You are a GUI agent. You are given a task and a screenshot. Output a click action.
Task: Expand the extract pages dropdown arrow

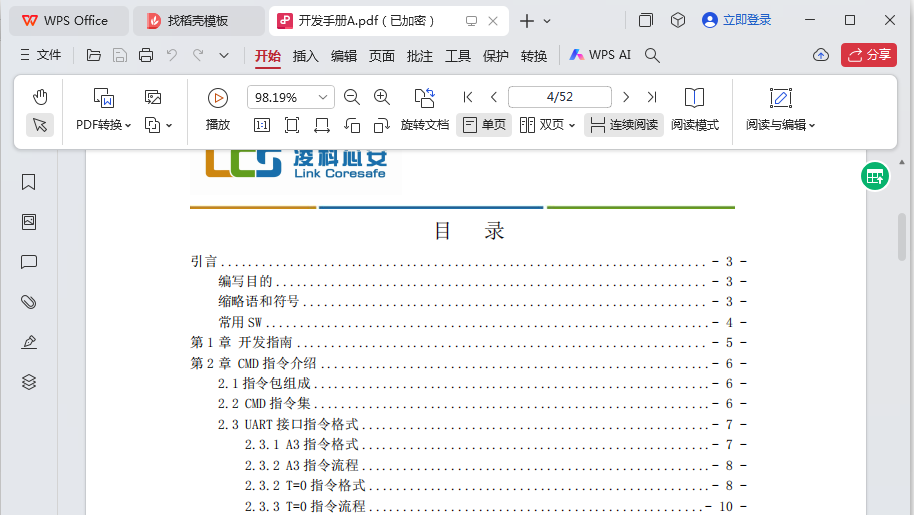pos(169,125)
